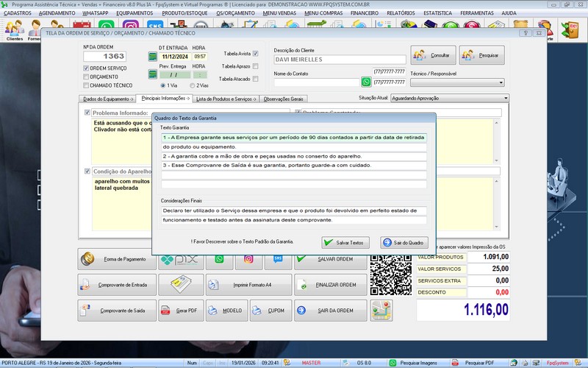Click the WhatsApp icon in status bar
The width and height of the screenshot is (588, 368).
[392, 363]
